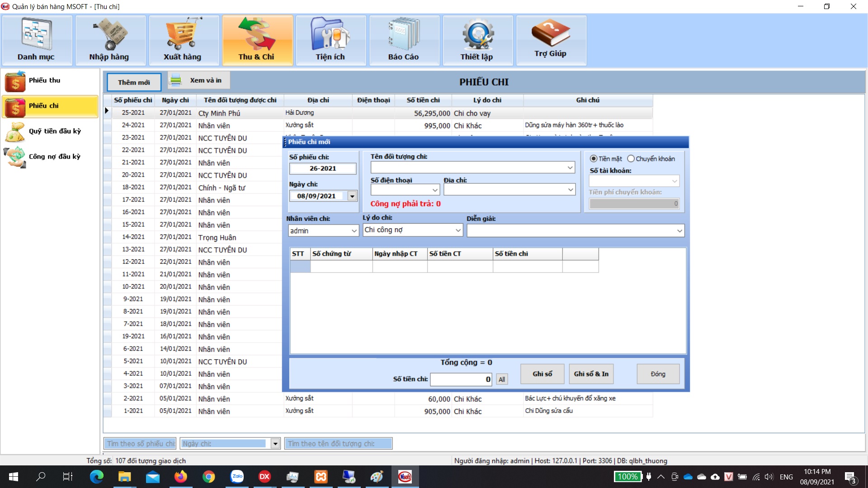Viewport: 868px width, 488px height.
Task: Open Quỹ tiền đầu kỳ in the sidebar
Action: 50,132
